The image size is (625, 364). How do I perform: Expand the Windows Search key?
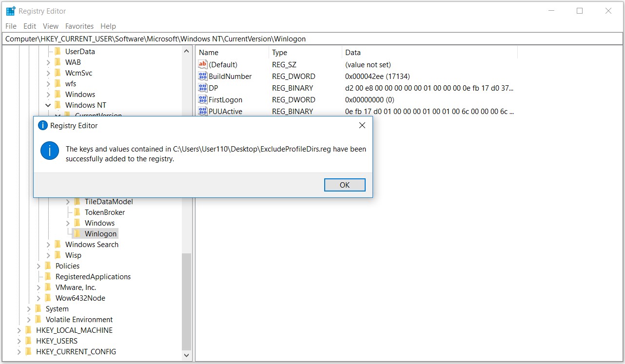coord(48,245)
